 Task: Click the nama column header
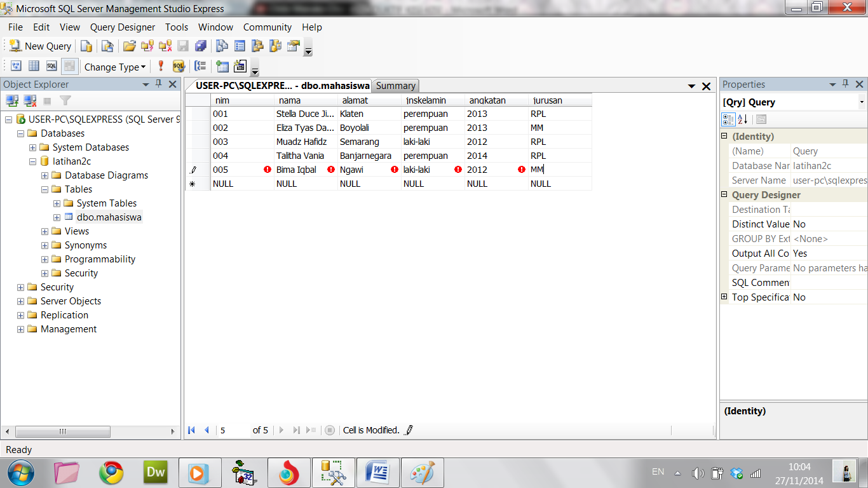tap(306, 100)
